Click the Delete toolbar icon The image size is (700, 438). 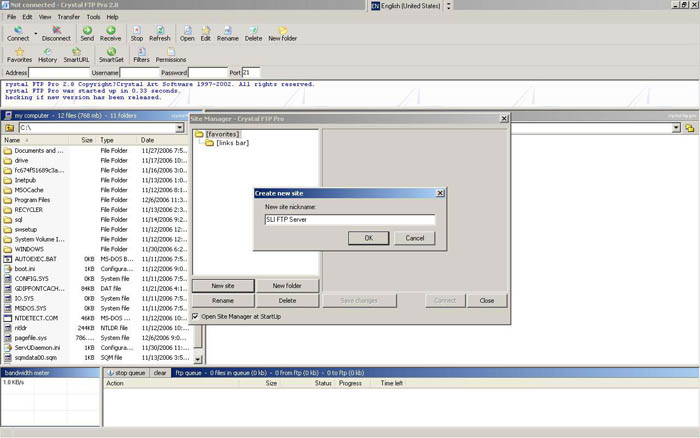[x=253, y=33]
